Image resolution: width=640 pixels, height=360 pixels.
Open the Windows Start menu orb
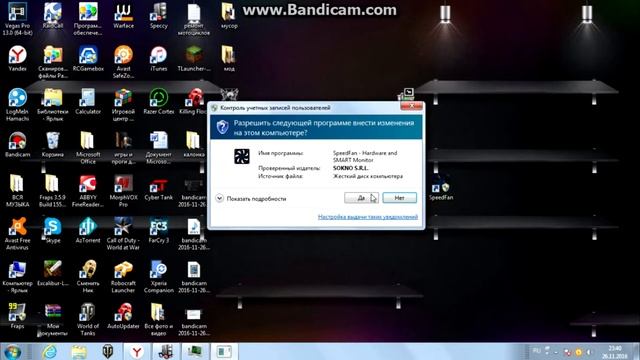(12, 352)
